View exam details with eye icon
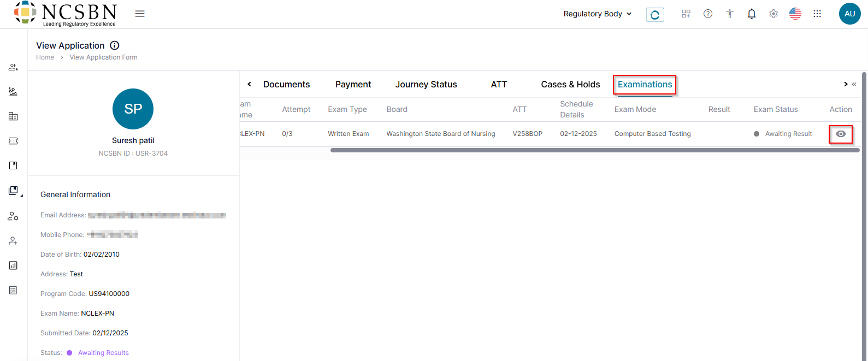 841,134
